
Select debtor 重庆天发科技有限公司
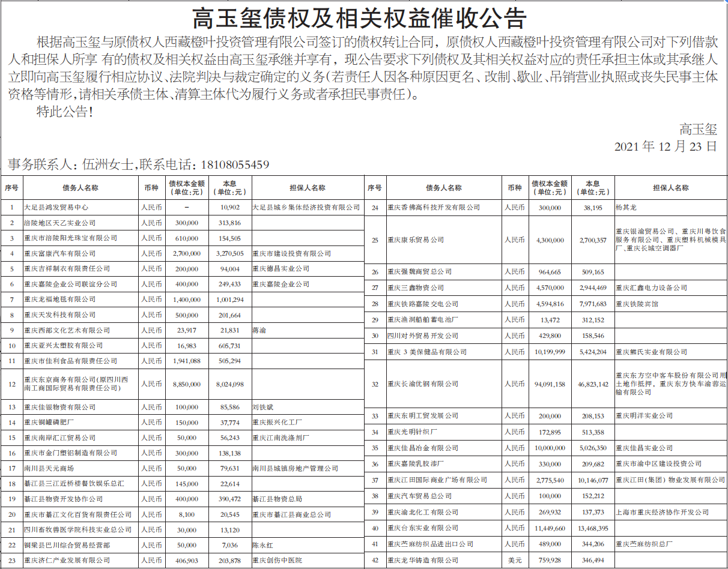[x=59, y=315]
